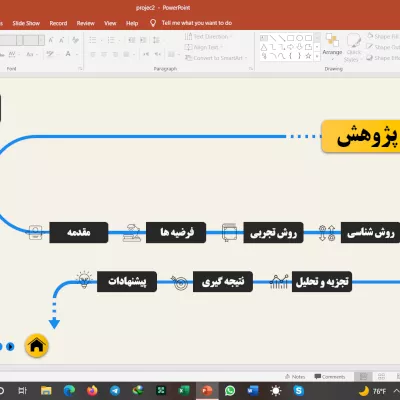Open the Review tab

pos(86,23)
